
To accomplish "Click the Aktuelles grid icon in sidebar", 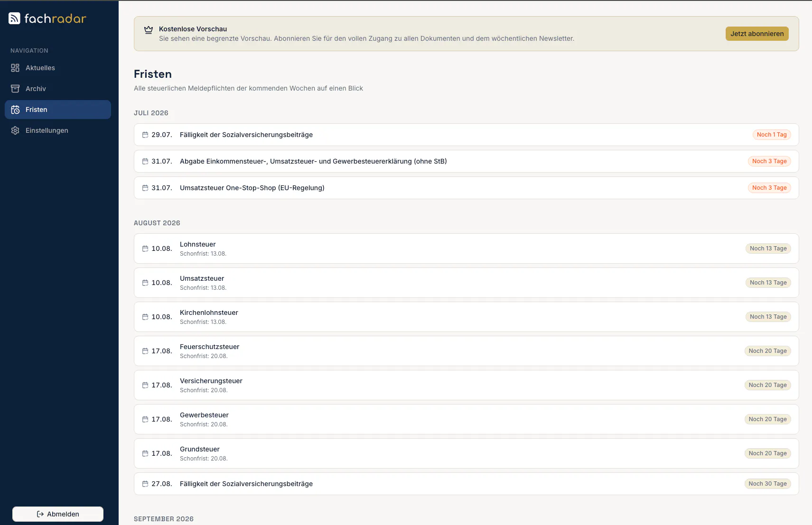I will 15,68.
